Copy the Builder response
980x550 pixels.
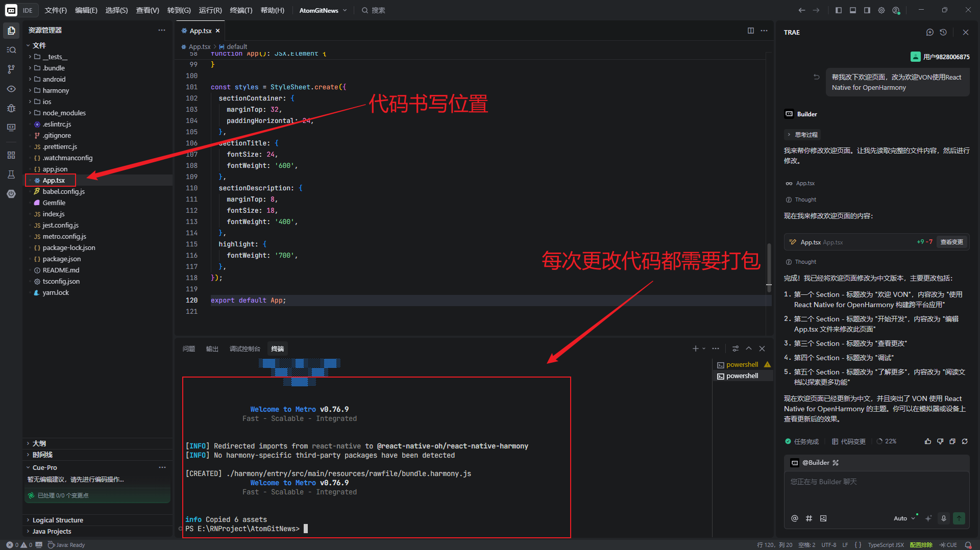coord(952,441)
